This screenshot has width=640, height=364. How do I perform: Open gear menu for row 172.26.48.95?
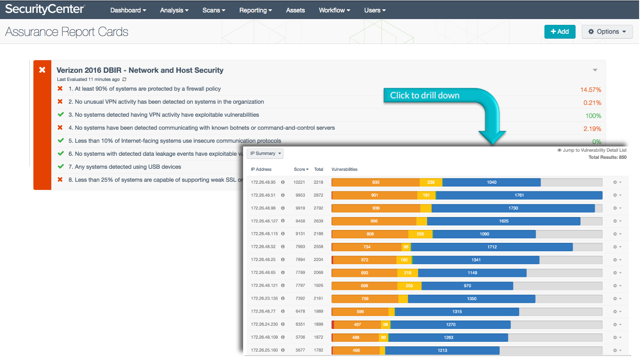point(617,182)
